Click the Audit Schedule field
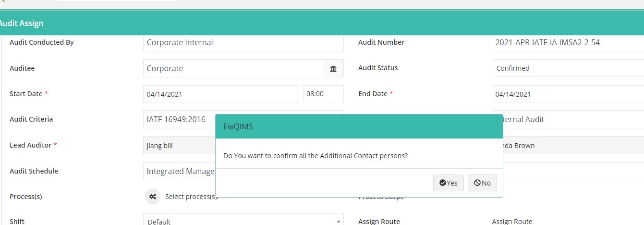This screenshot has width=644, height=225. pos(180,171)
